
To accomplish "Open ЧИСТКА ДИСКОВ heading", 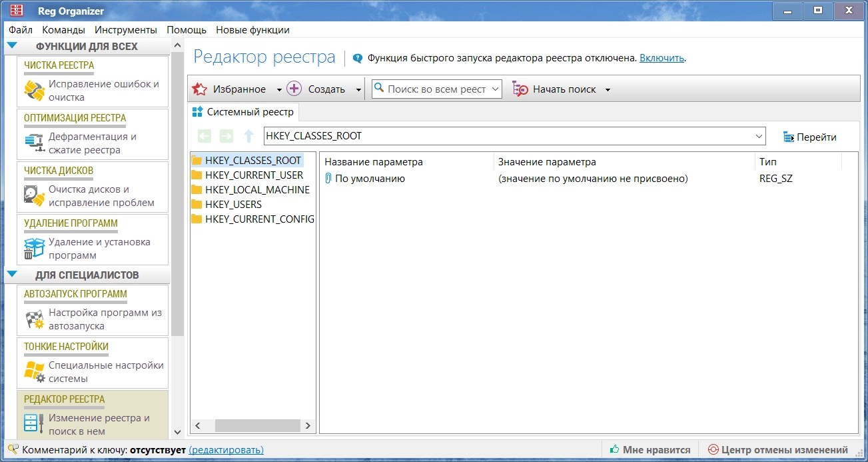I will pyautogui.click(x=59, y=171).
